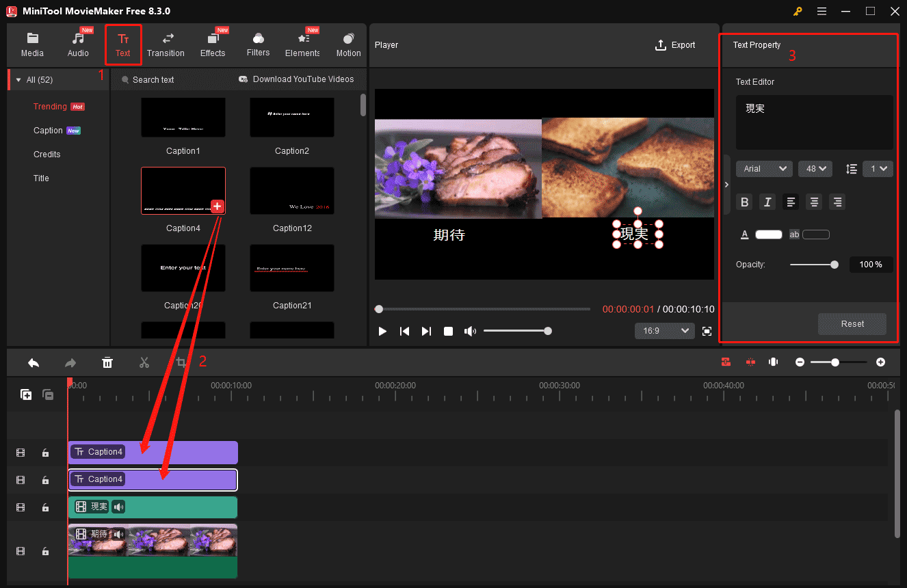Align text right
The image size is (907, 588).
837,202
